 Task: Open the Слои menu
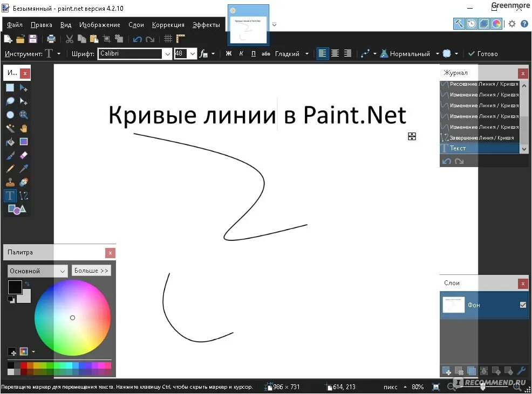tap(136, 25)
